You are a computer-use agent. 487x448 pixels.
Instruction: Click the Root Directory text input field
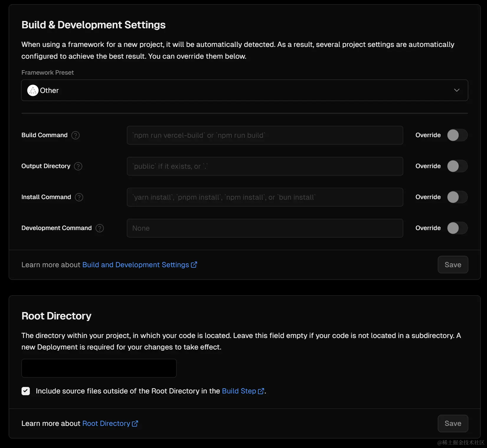click(99, 368)
